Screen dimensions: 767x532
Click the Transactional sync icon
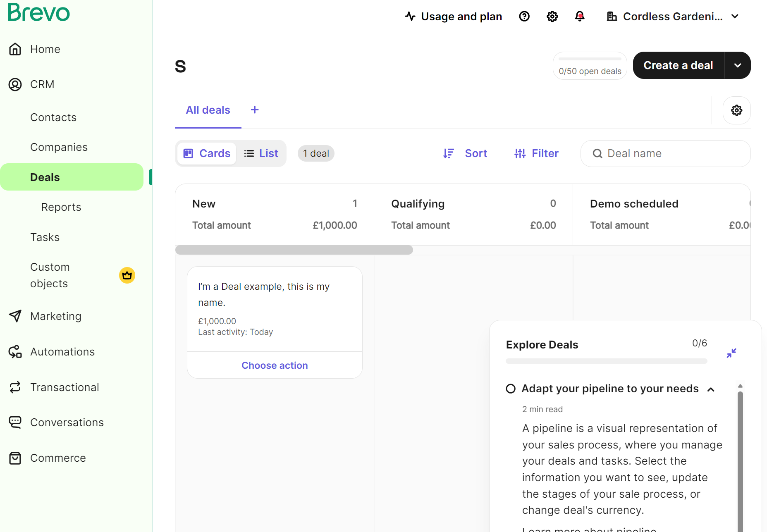(15, 387)
